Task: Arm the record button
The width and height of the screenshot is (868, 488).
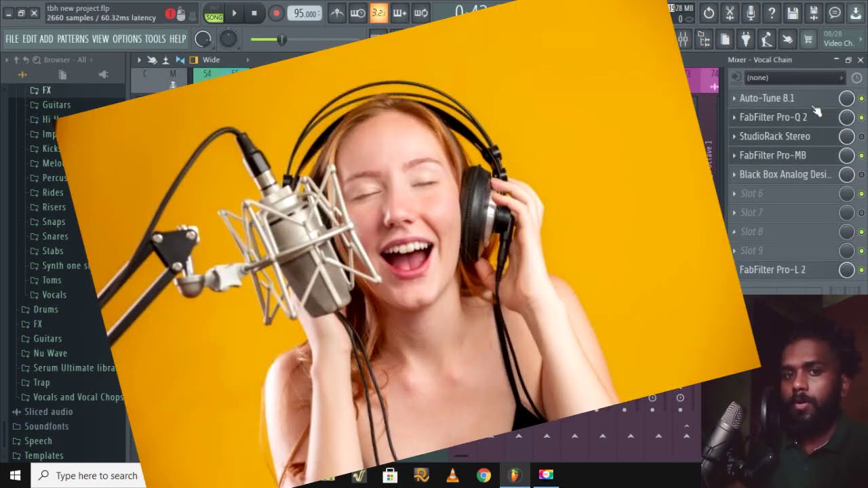Action: (275, 13)
